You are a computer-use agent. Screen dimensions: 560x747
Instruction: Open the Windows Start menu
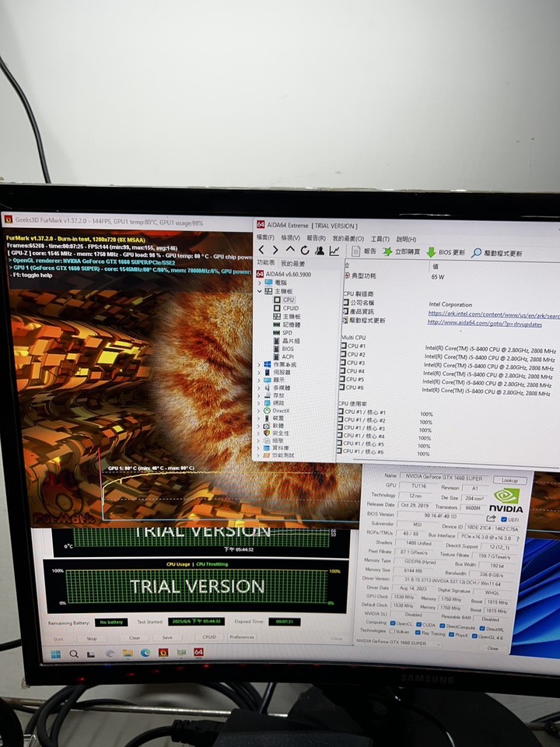click(x=56, y=654)
